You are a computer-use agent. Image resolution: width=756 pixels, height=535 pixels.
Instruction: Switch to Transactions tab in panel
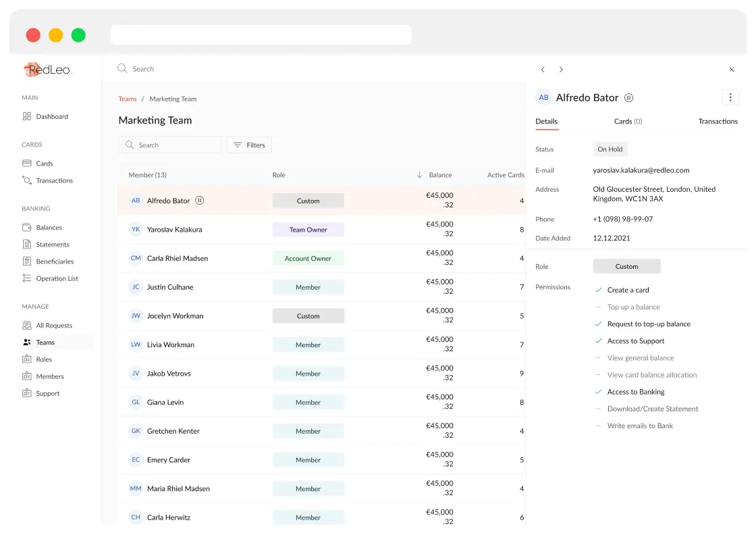[718, 122]
